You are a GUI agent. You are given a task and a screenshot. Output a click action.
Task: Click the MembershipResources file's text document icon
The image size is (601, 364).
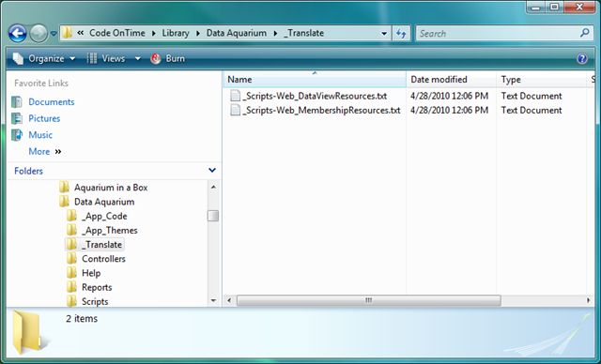236,111
